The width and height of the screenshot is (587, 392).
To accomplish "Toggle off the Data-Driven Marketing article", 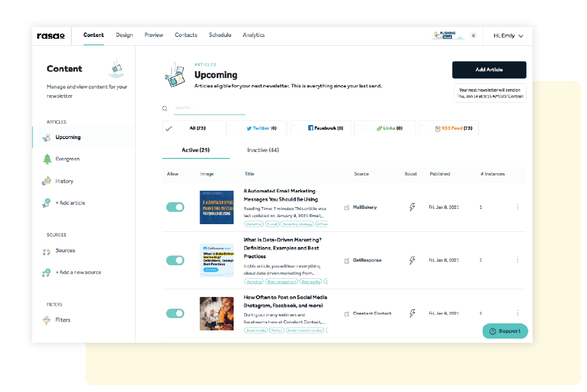I will click(x=175, y=260).
